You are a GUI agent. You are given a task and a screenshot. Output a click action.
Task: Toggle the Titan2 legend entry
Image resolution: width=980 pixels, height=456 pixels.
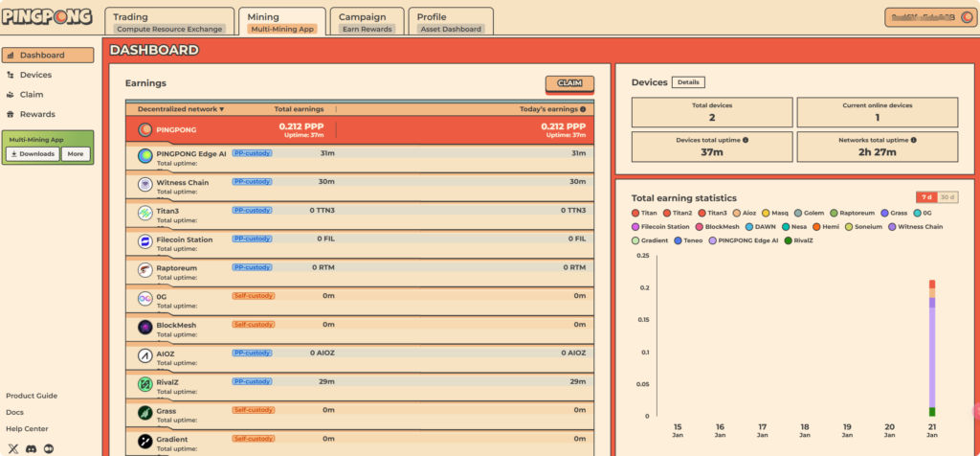pos(678,214)
